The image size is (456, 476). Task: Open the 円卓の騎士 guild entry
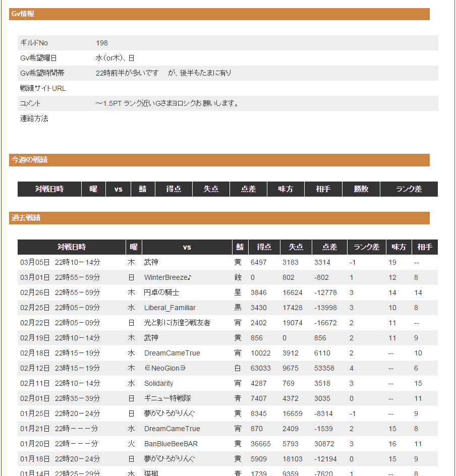161,292
